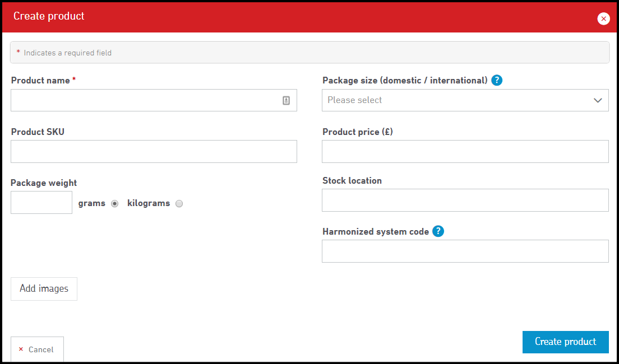Viewport: 619px width, 364px height.
Task: Select the Product price (£) input
Action: 465,152
